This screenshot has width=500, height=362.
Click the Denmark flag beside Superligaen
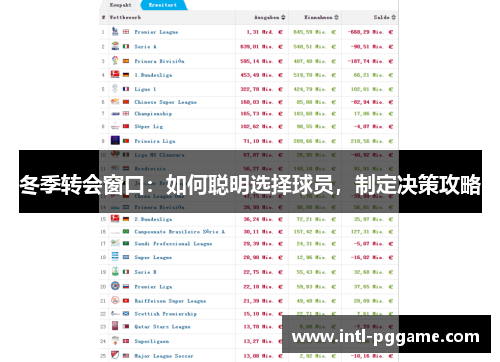[126, 341]
